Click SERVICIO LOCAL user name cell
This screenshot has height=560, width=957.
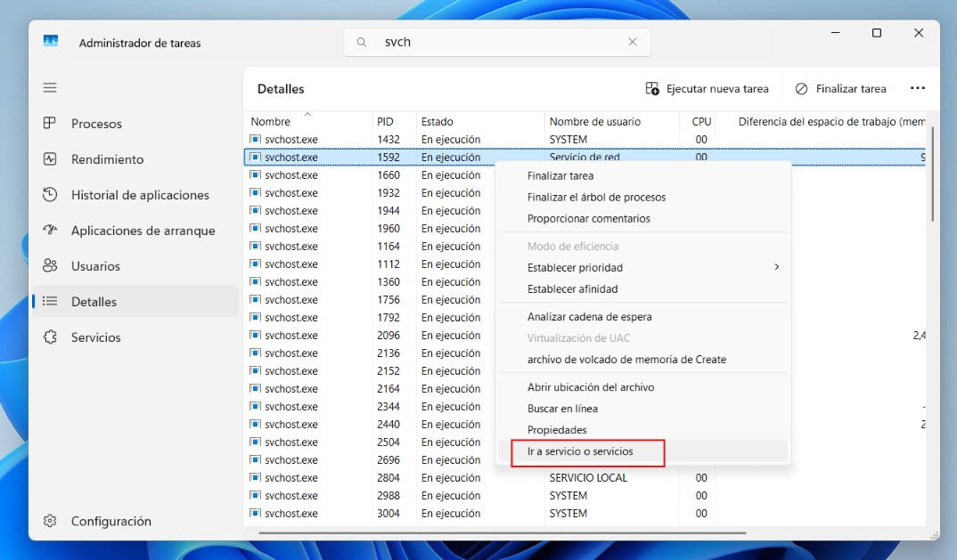[588, 477]
